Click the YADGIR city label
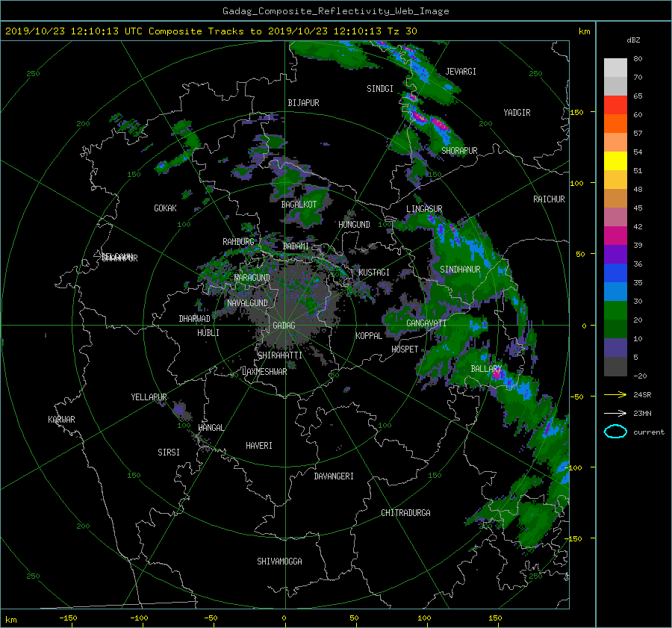Viewport: 672px width, 628px height. (x=517, y=113)
